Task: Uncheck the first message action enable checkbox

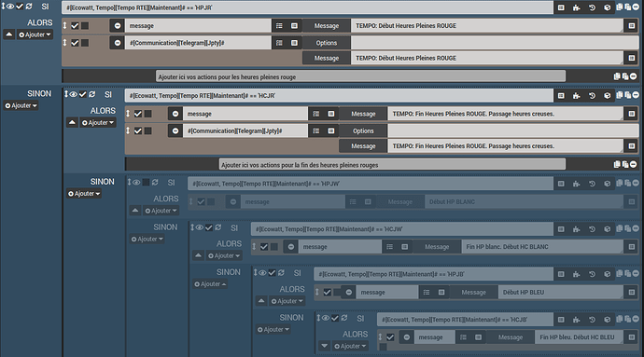Action: click(x=75, y=25)
